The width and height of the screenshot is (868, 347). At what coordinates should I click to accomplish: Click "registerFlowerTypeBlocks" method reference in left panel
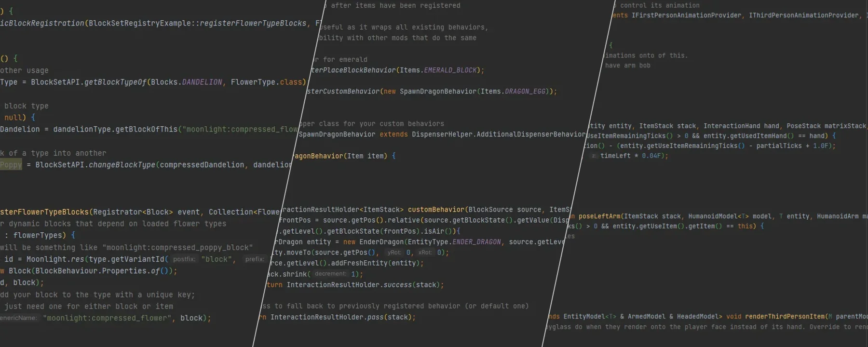(x=253, y=23)
